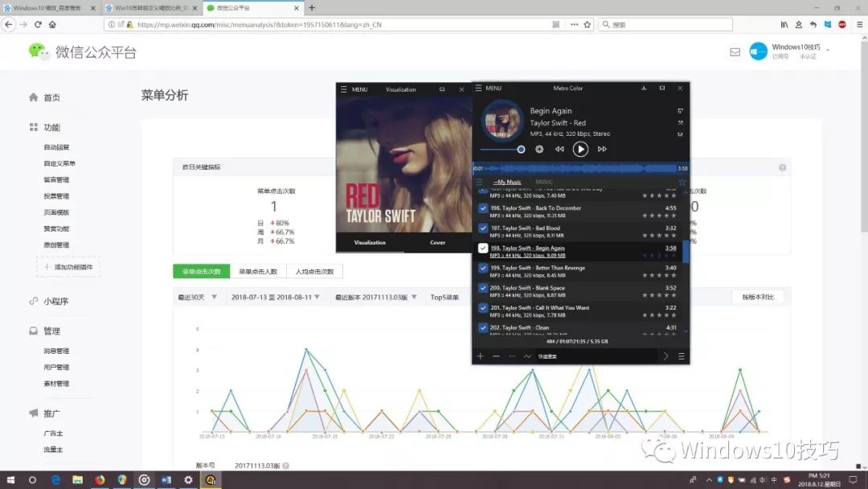The image size is (868, 489).
Task: Open the mail notifications envelope icon
Action: pyautogui.click(x=735, y=52)
